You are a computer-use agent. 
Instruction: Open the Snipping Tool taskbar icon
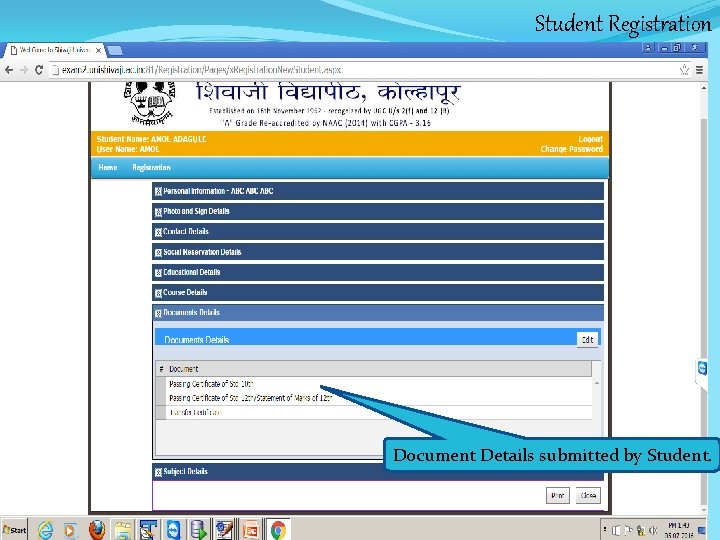[148, 530]
